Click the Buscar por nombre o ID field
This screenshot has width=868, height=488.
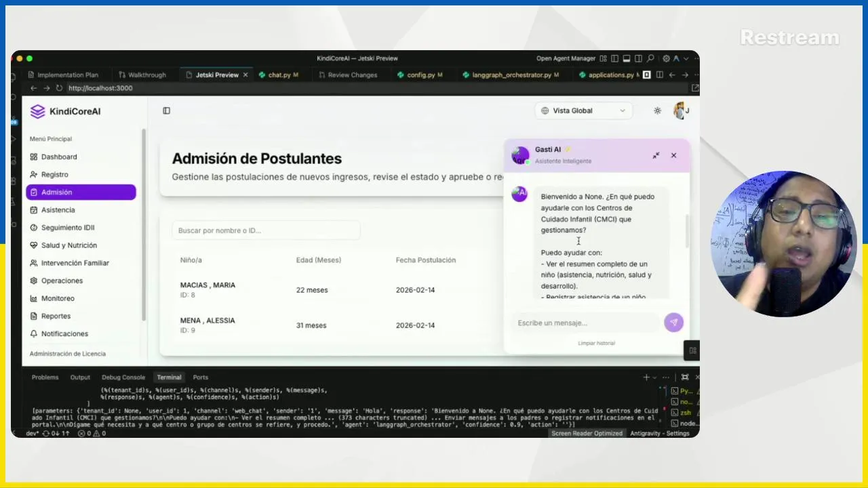266,230
